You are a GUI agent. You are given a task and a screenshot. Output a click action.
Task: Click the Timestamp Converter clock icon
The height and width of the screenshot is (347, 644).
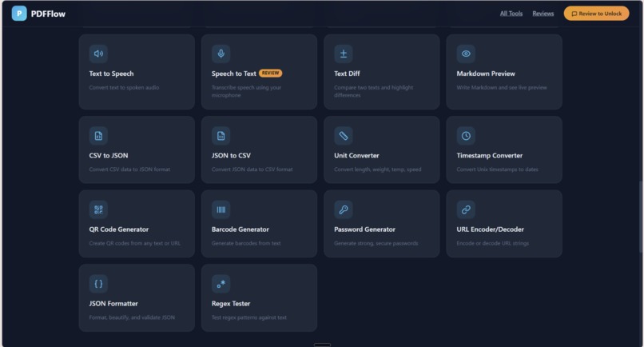466,136
